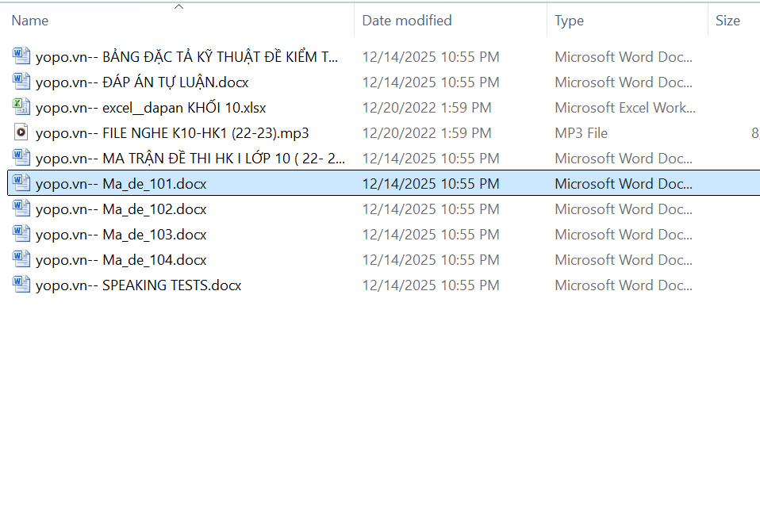Click Word icon of ĐÁP ÁN TỰ LUẬN file
760x532 pixels.
tap(21, 82)
